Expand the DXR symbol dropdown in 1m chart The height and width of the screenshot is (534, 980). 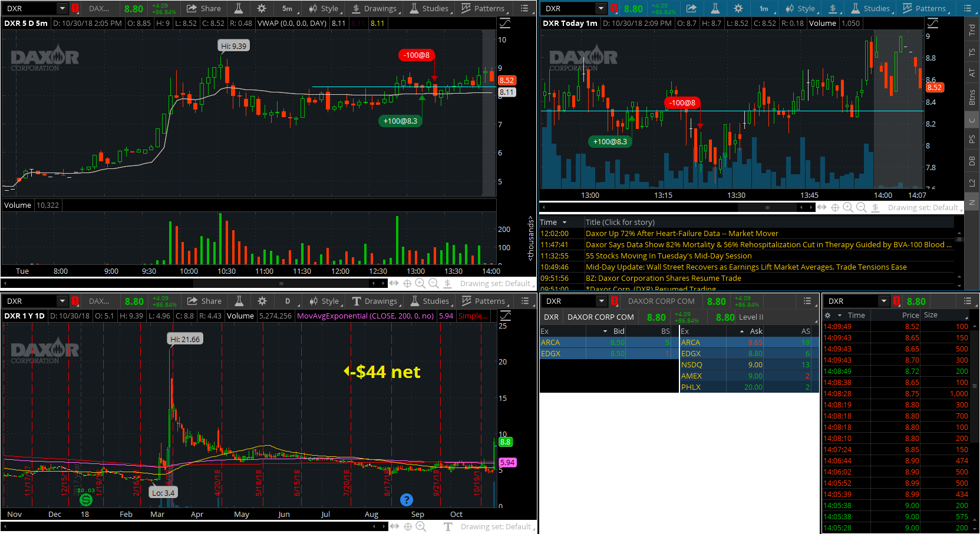[x=600, y=8]
